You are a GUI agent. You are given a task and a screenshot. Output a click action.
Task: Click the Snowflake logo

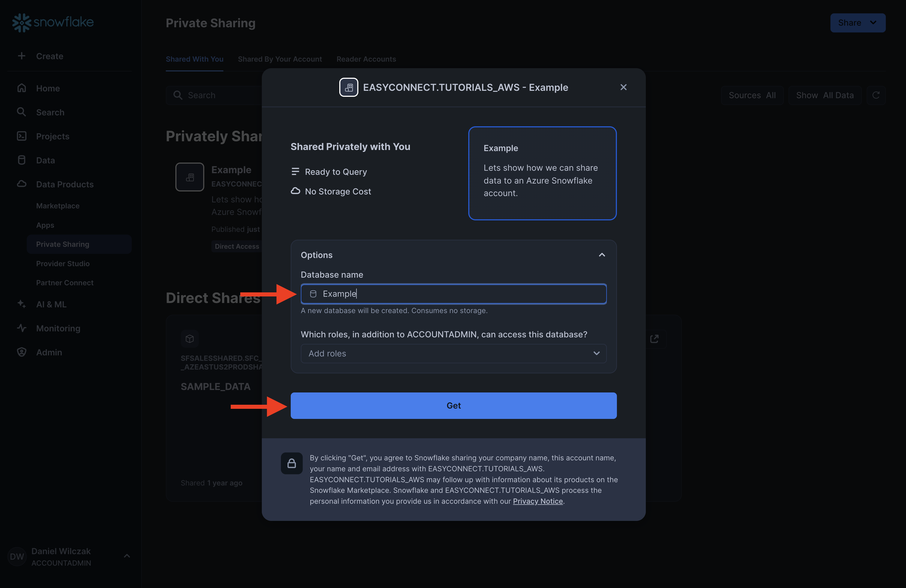tap(53, 22)
